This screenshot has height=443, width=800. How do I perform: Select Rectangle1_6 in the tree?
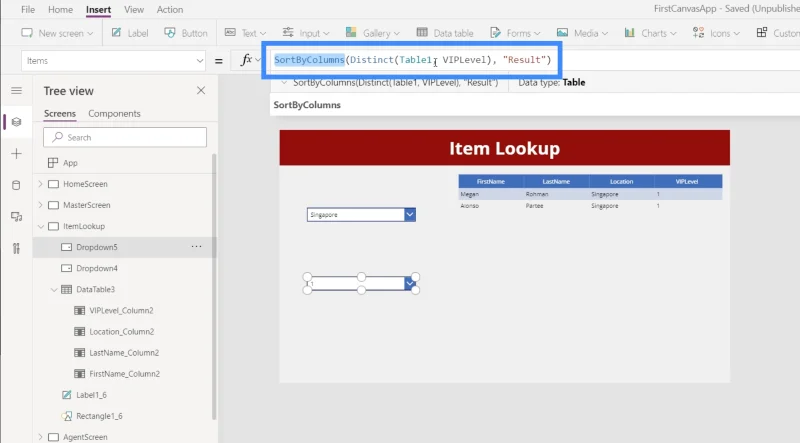pos(99,416)
